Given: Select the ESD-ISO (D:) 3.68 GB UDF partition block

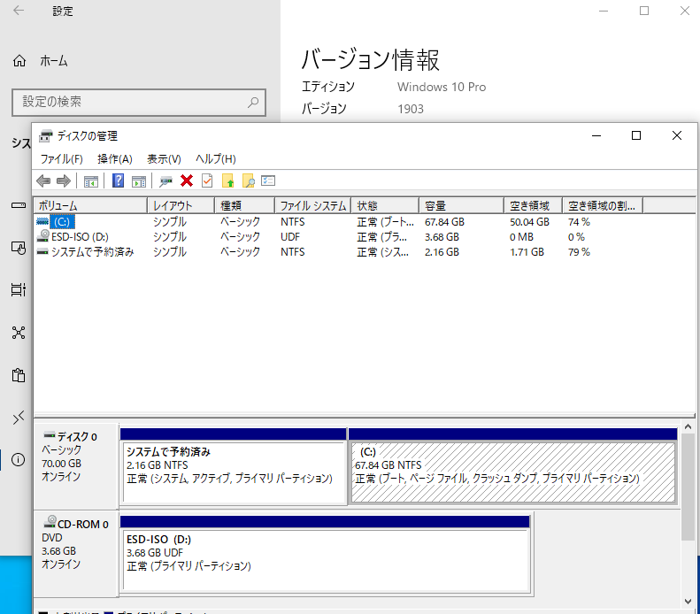Looking at the screenshot, I should point(325,554).
